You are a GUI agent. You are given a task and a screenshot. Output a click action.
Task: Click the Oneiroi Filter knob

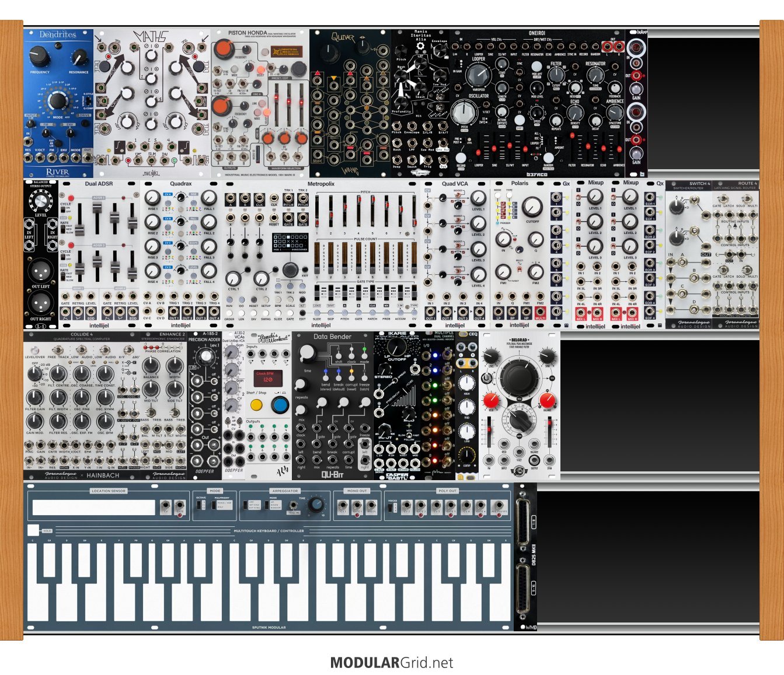556,75
